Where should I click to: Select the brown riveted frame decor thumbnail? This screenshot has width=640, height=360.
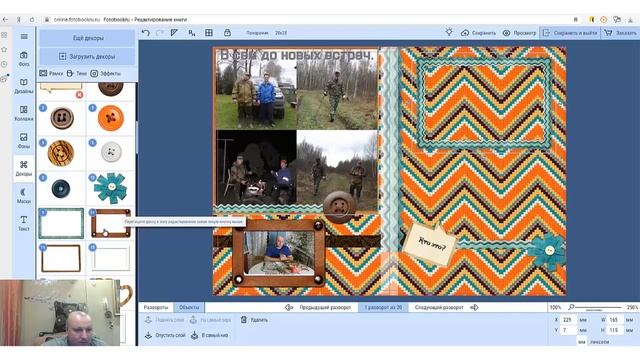[x=111, y=223]
